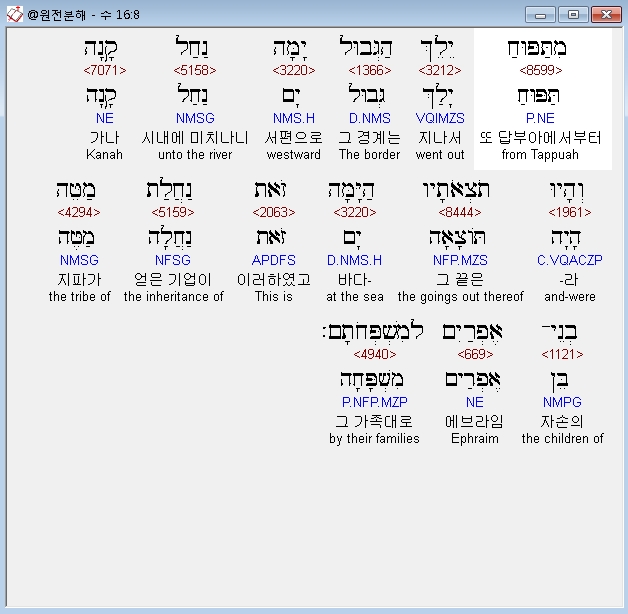Click the gloss 'went out'
628x614 pixels.
pos(440,155)
